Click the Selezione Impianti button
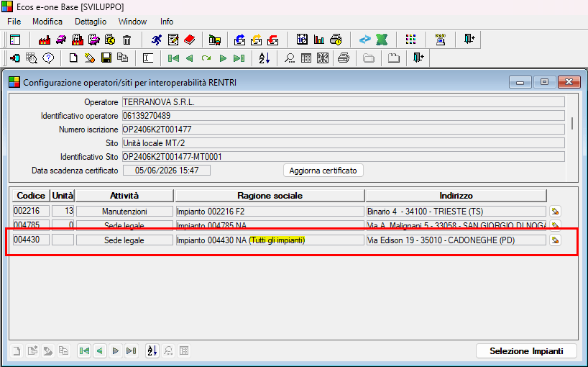The width and height of the screenshot is (588, 367). (x=526, y=351)
